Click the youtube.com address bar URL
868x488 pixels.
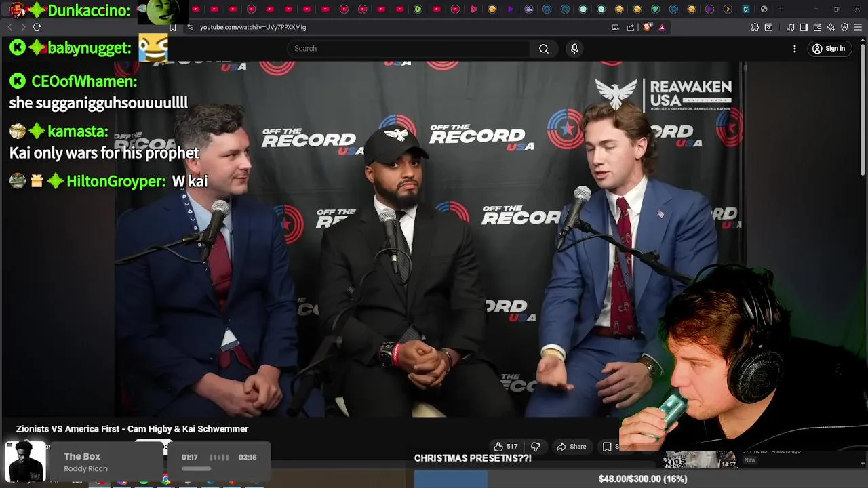[253, 27]
